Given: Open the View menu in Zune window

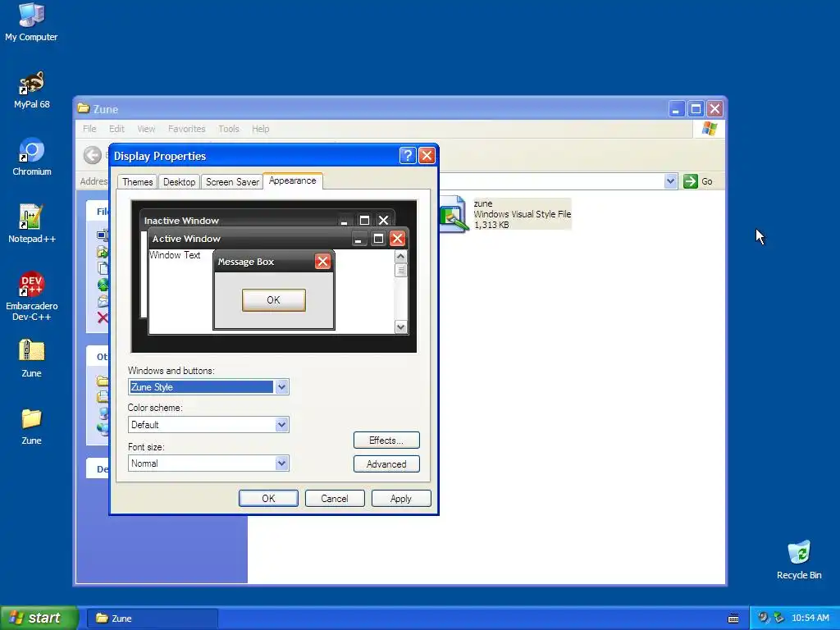Looking at the screenshot, I should (146, 129).
